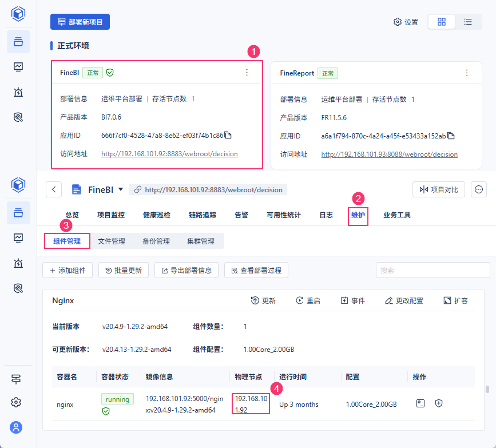Open the FineReport card three-dot menu

point(467,73)
